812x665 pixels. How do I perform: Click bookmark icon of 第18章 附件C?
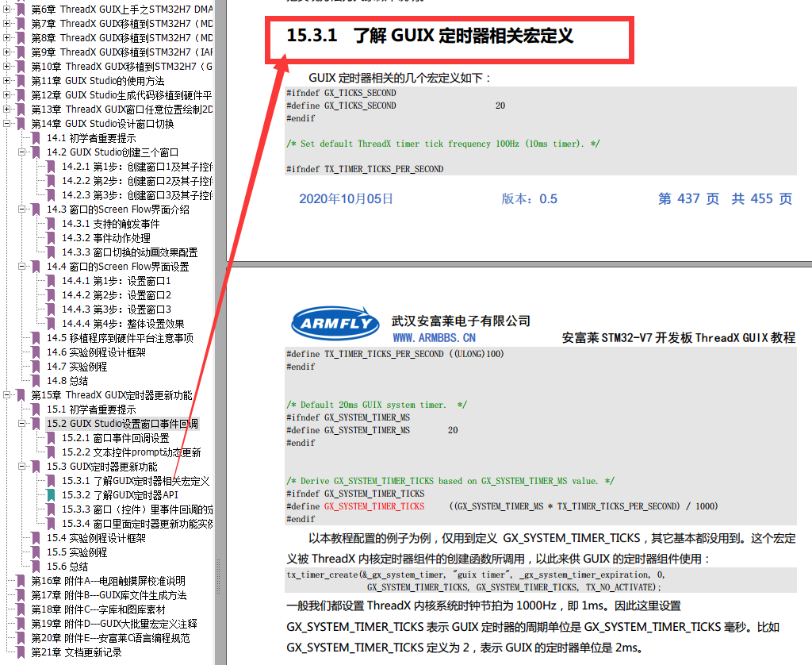point(21,609)
